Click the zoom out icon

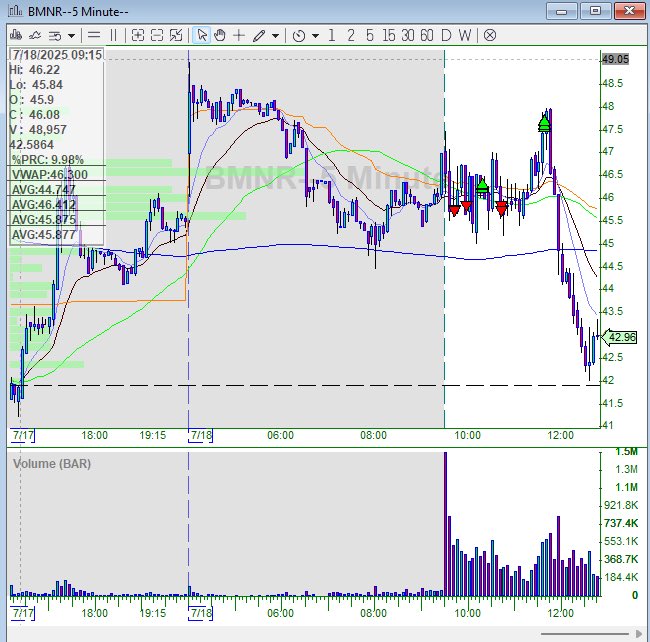(x=157, y=35)
